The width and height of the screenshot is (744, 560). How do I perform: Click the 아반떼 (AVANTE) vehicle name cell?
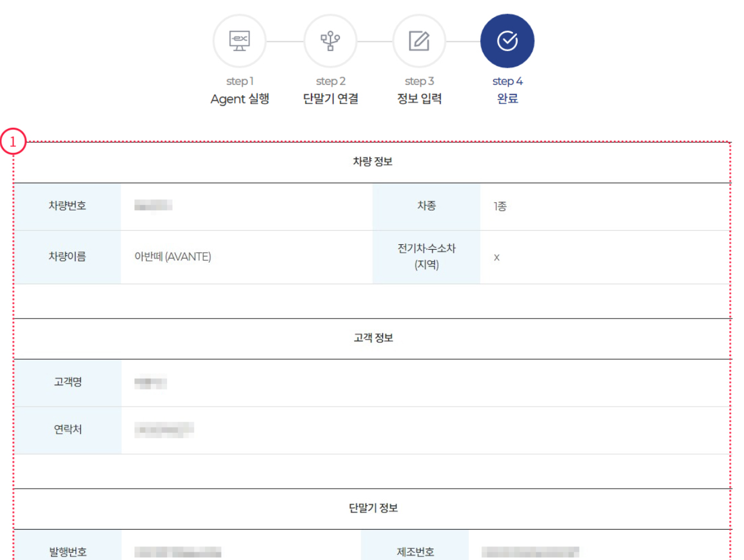click(173, 257)
